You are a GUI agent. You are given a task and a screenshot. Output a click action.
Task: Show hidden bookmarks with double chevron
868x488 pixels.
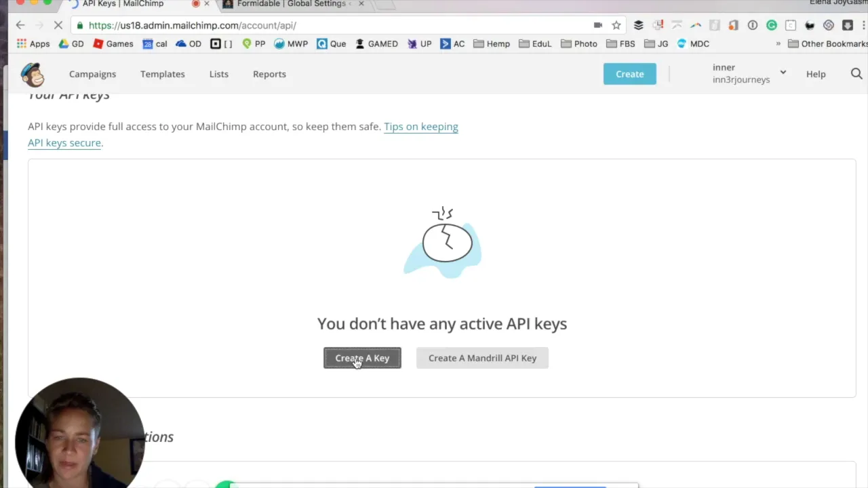778,43
